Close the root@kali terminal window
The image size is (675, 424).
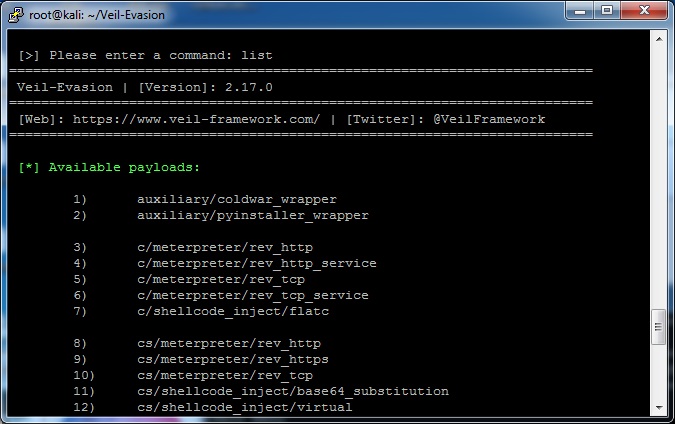644,10
